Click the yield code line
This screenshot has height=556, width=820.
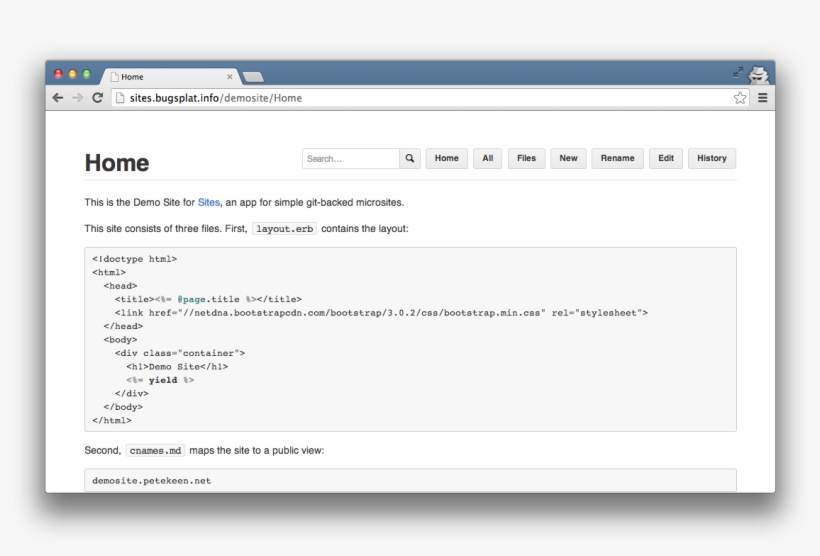tap(160, 380)
